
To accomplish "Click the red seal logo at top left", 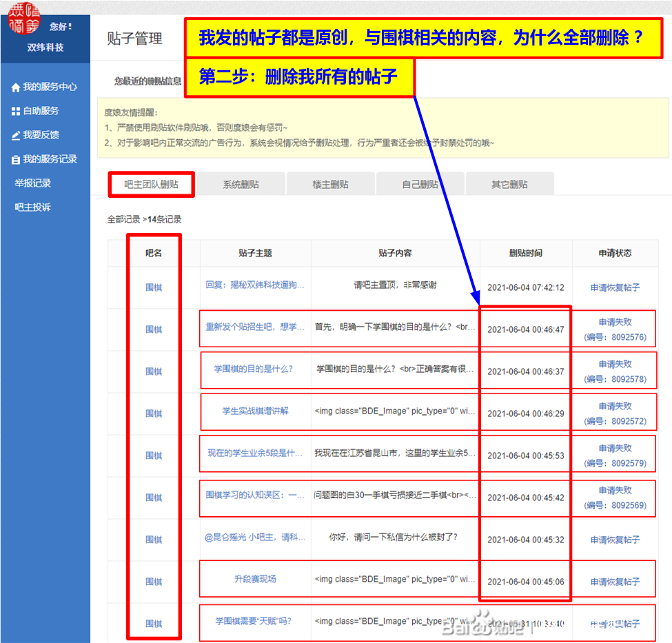I will pos(24,19).
